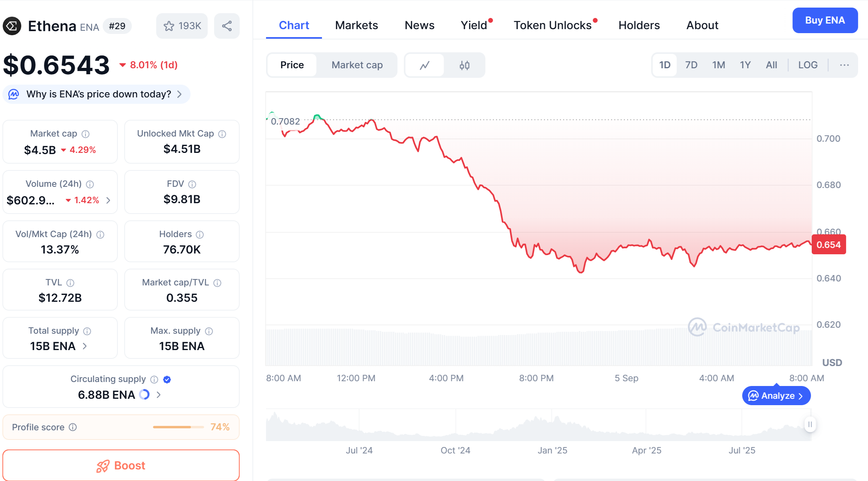Open the About tab
Image resolution: width=868 pixels, height=481 pixels.
[x=702, y=25]
